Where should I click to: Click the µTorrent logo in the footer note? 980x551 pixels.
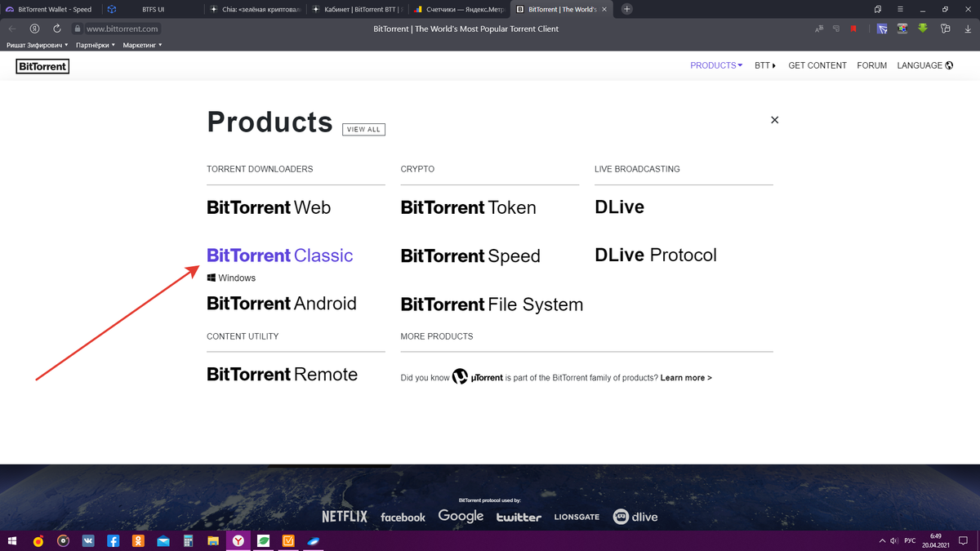pos(460,377)
